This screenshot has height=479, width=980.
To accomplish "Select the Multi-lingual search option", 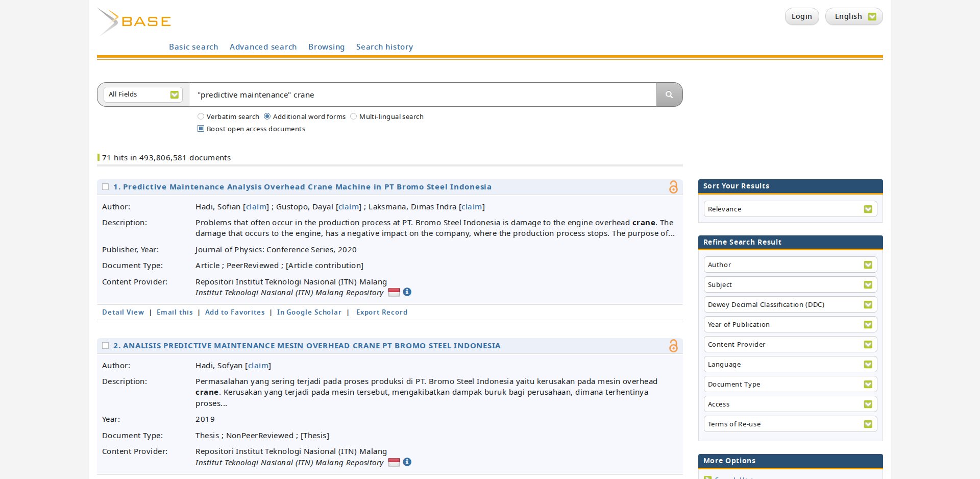I will coord(353,116).
